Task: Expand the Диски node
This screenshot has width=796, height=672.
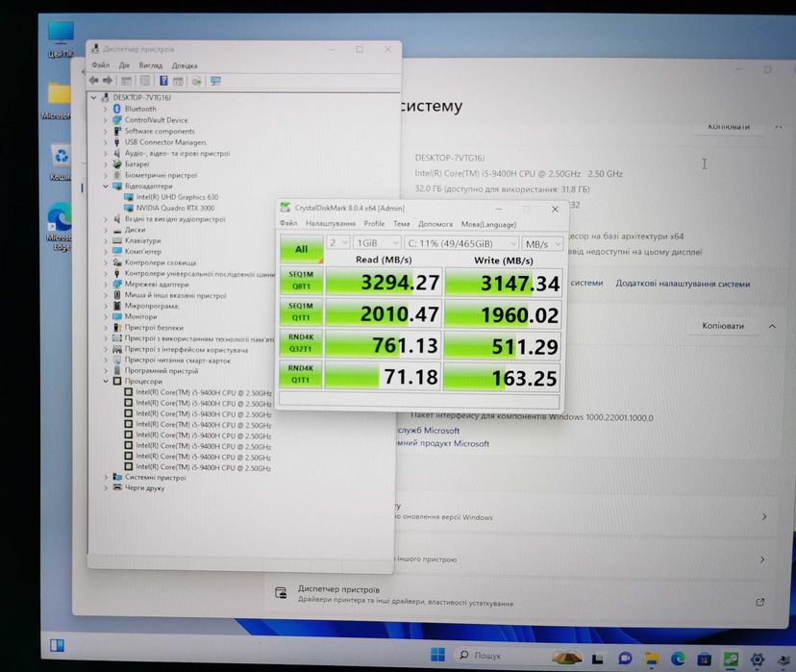Action: 106,230
